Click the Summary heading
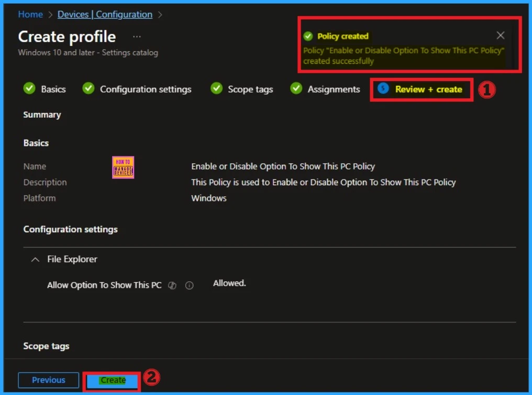 click(x=42, y=115)
